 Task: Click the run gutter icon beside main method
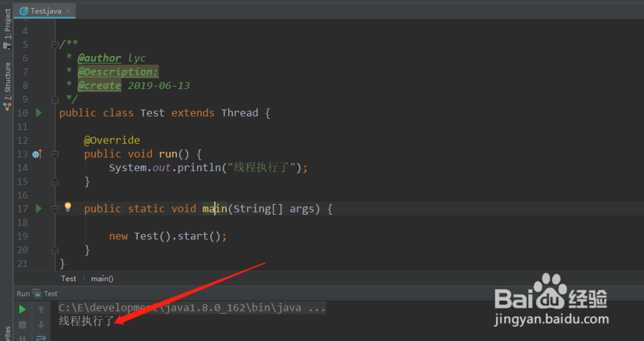click(39, 208)
